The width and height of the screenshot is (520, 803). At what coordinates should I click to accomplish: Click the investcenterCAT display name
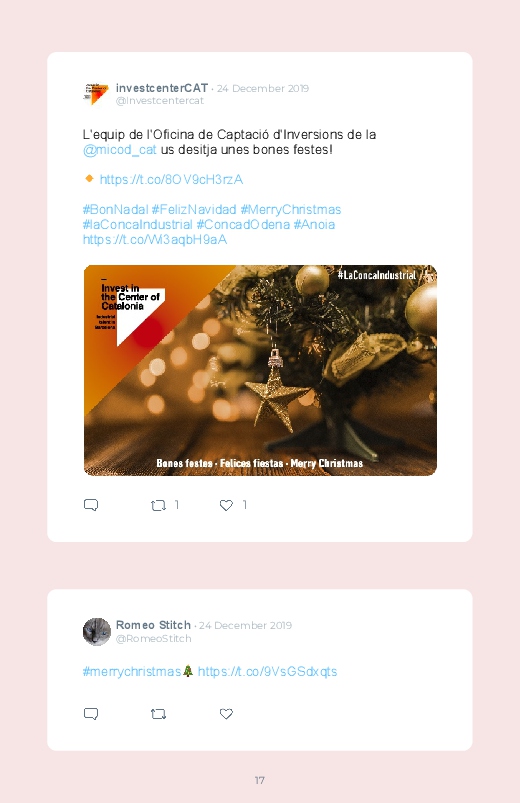162,88
